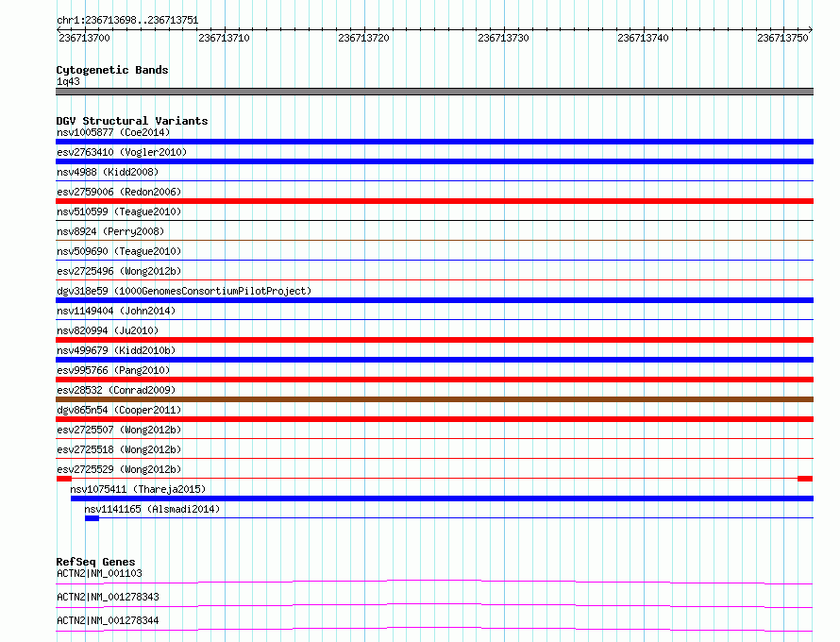Select the ACTN2|NM_001278343 gene label
This screenshot has height=642, width=840.
click(x=108, y=597)
